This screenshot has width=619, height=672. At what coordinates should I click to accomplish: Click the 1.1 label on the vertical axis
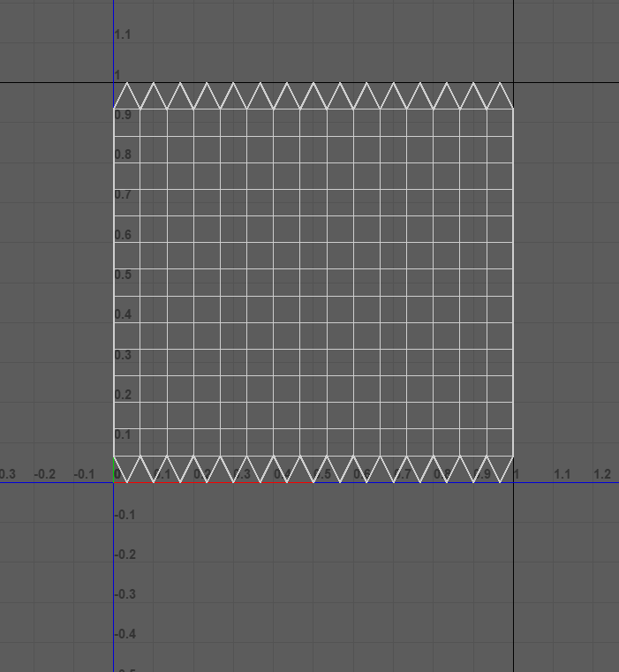click(x=123, y=34)
